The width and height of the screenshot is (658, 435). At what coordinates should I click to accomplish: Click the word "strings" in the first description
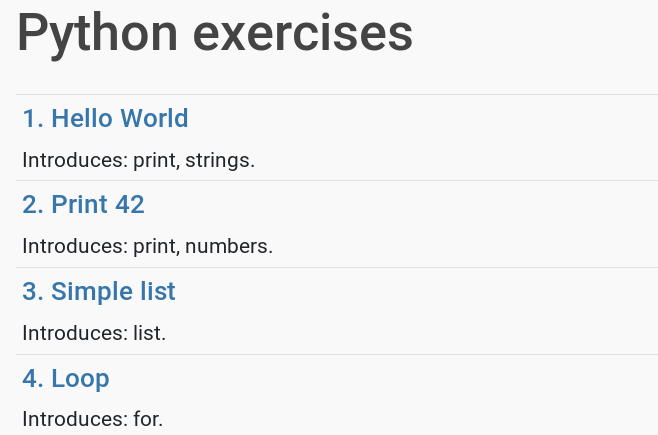click(220, 160)
